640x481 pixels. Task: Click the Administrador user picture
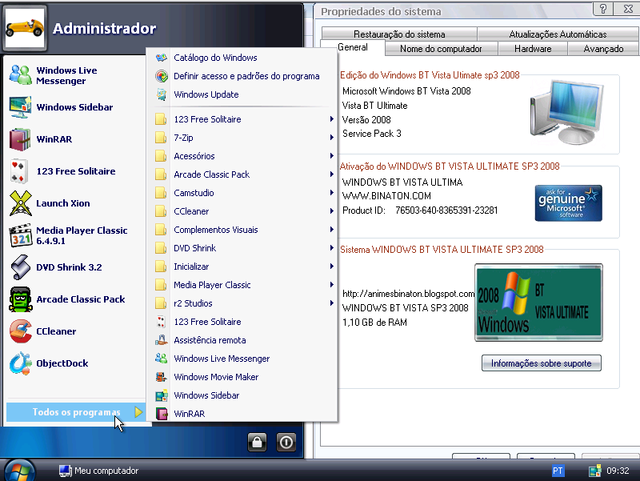pos(25,28)
